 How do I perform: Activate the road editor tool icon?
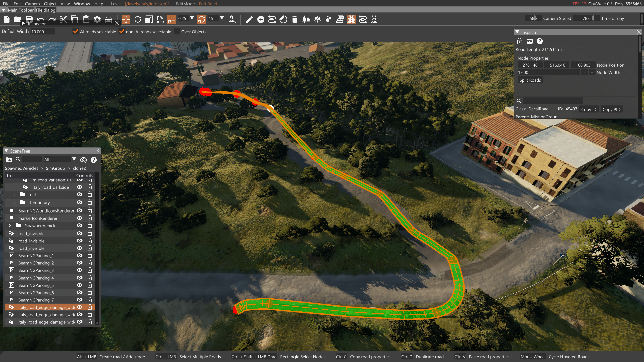351,19
